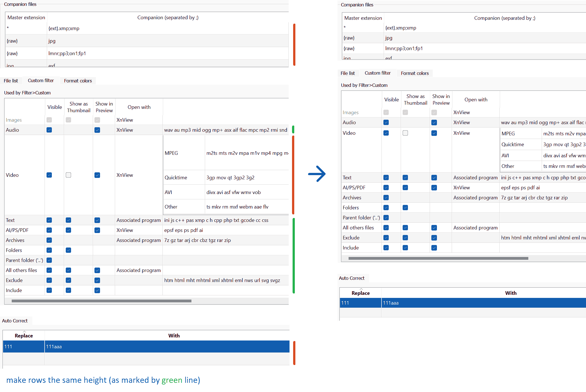The width and height of the screenshot is (586, 392).
Task: Open left Text Associated program cell
Action: pos(138,220)
